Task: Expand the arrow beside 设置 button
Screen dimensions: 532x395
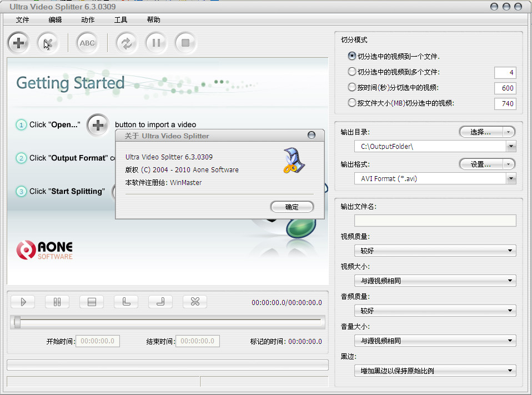Action: (508, 164)
